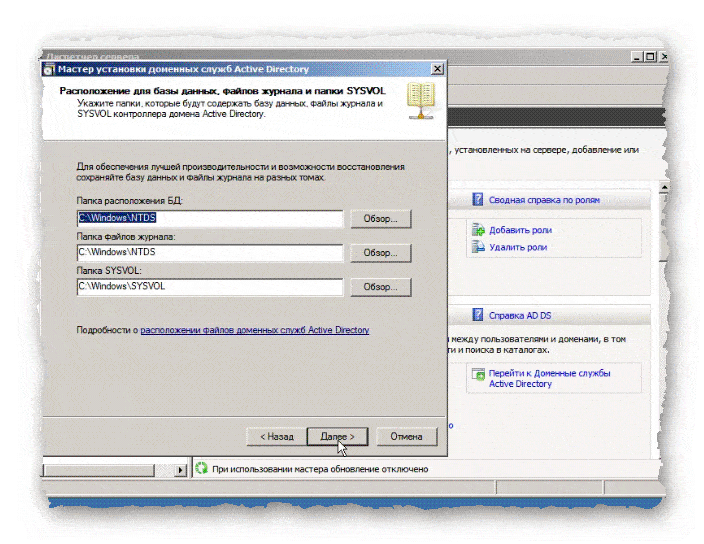Click the Server Manager vertical scrollbar up arrow

[x=664, y=187]
